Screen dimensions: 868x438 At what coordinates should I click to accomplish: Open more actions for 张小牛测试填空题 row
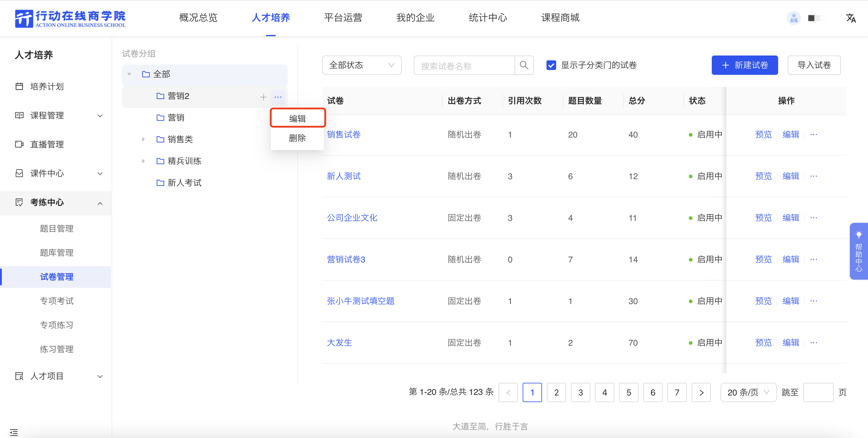[813, 301]
